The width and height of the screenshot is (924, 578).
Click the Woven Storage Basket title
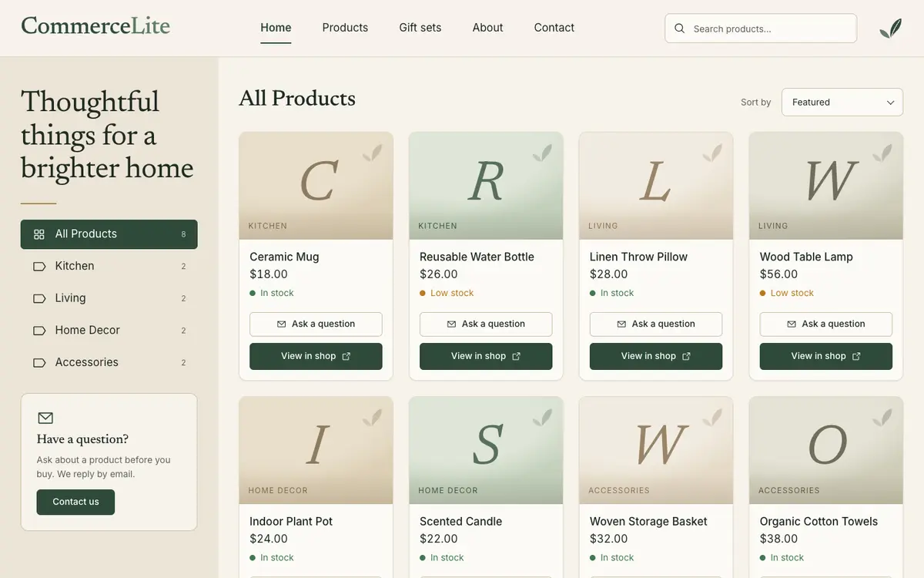click(648, 522)
